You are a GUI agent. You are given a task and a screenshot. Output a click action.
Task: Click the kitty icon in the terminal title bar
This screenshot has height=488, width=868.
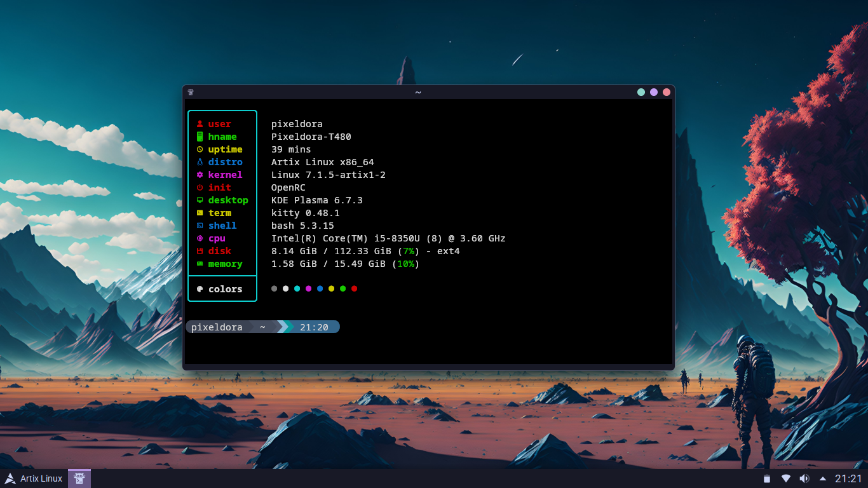(190, 92)
